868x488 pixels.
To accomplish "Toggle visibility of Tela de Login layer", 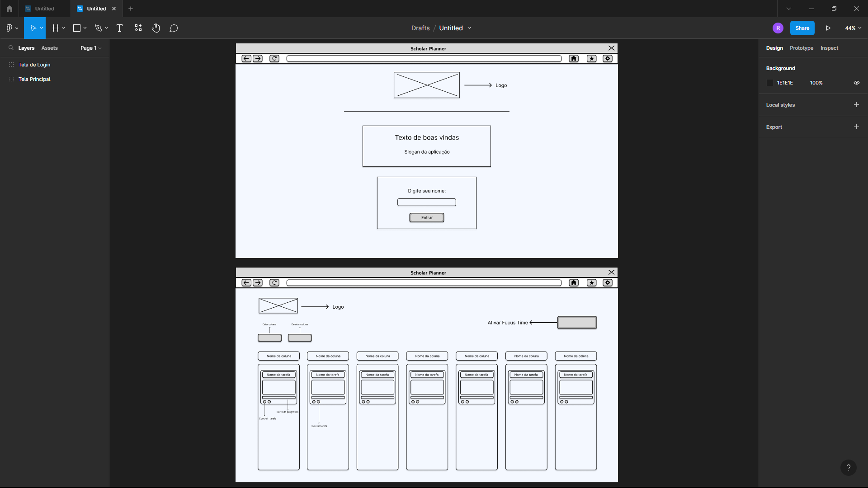I will (x=102, y=64).
